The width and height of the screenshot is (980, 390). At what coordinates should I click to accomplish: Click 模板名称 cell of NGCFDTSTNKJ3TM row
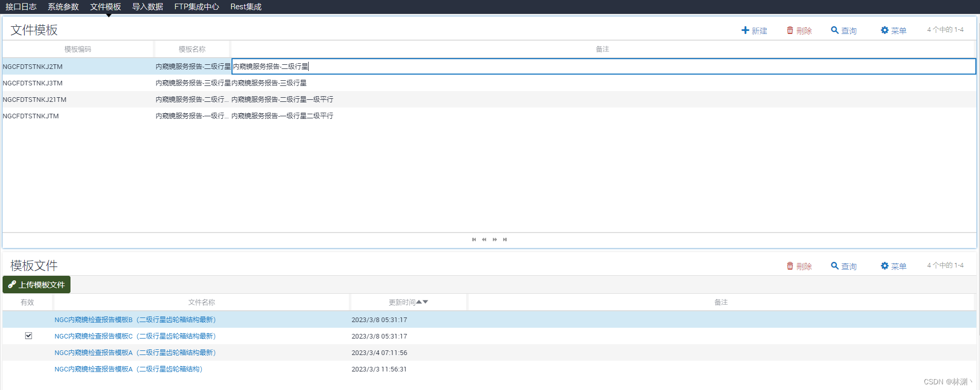click(193, 83)
